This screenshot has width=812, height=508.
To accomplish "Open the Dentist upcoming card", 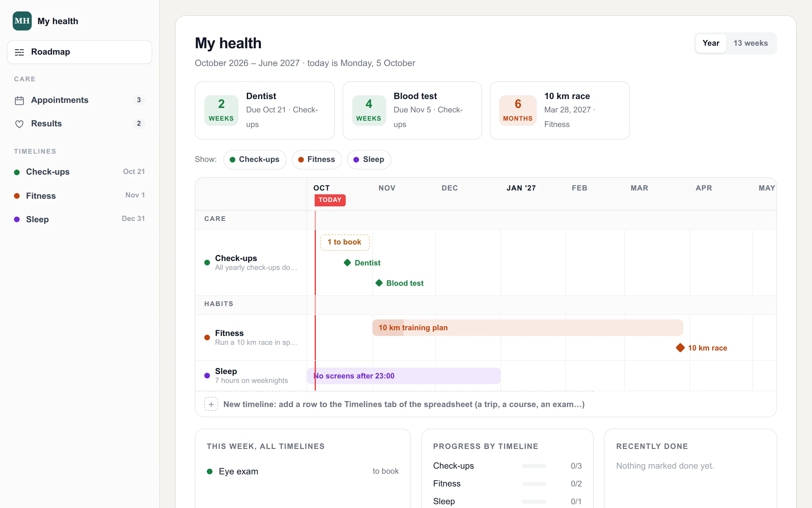I will click(x=265, y=110).
